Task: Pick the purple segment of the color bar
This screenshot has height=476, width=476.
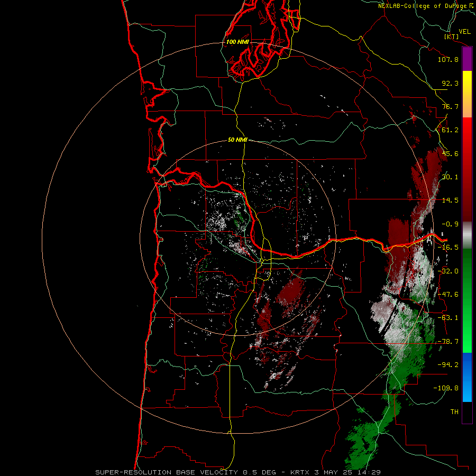Action: point(467,59)
